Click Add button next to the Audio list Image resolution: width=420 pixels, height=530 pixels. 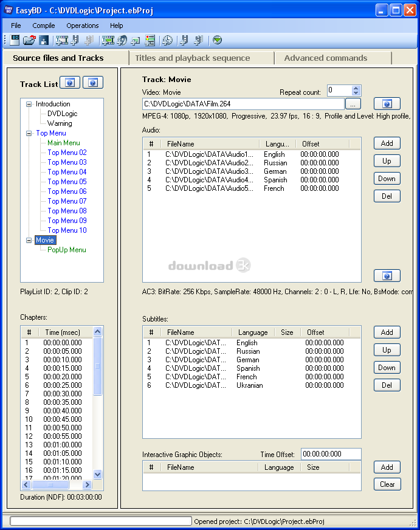pos(387,143)
